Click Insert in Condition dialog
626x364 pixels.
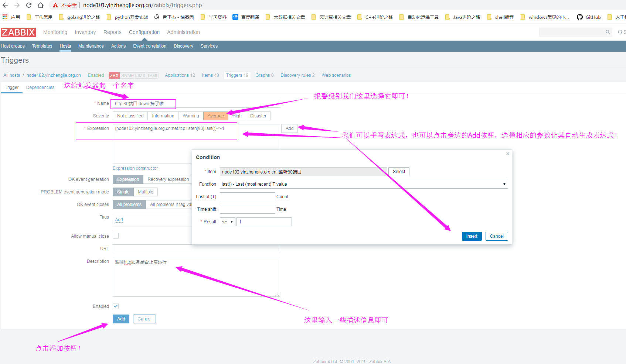tap(472, 236)
